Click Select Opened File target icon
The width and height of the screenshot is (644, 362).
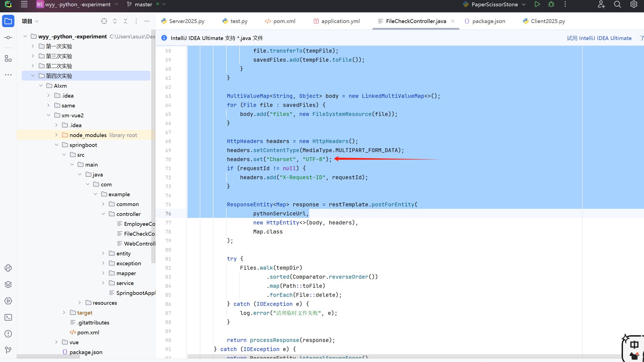point(104,21)
